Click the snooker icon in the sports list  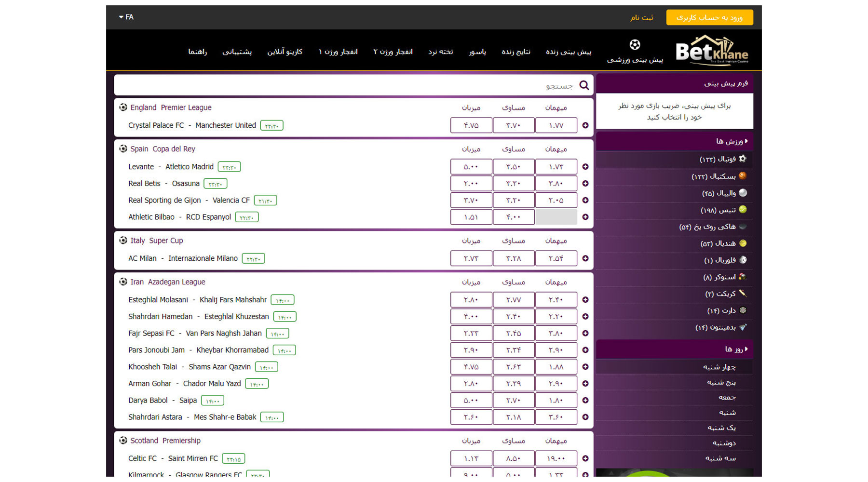(743, 277)
